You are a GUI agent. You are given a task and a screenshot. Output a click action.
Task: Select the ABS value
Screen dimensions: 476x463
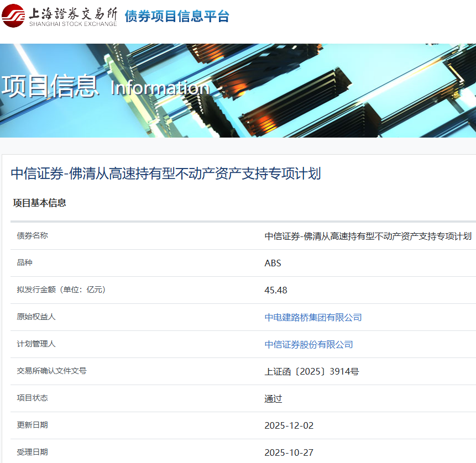(273, 263)
